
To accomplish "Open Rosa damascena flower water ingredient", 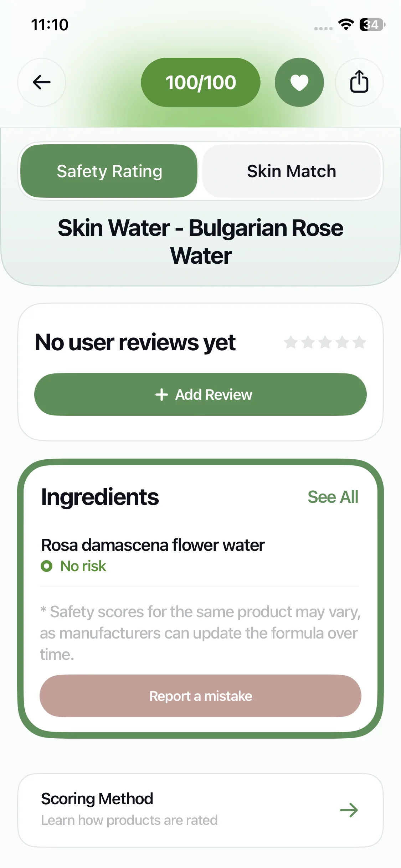I will click(x=153, y=545).
